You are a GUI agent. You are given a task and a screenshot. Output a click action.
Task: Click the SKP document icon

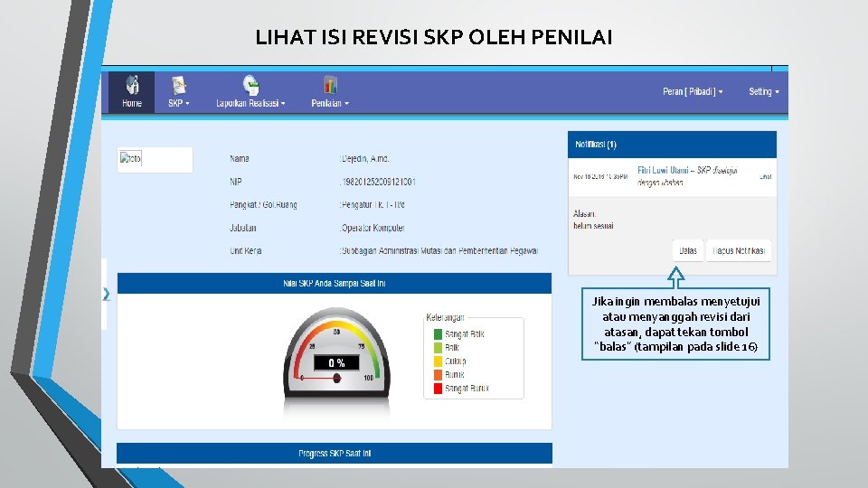coord(178,85)
